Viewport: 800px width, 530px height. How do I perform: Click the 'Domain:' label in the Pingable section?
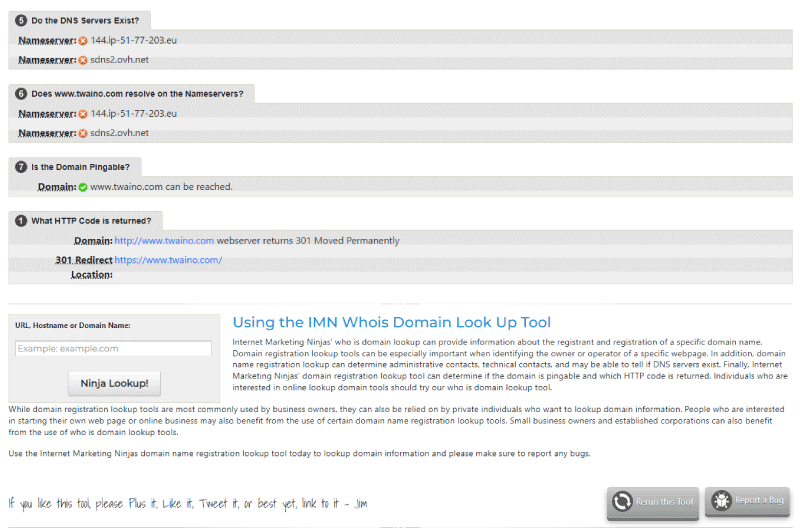pos(57,187)
